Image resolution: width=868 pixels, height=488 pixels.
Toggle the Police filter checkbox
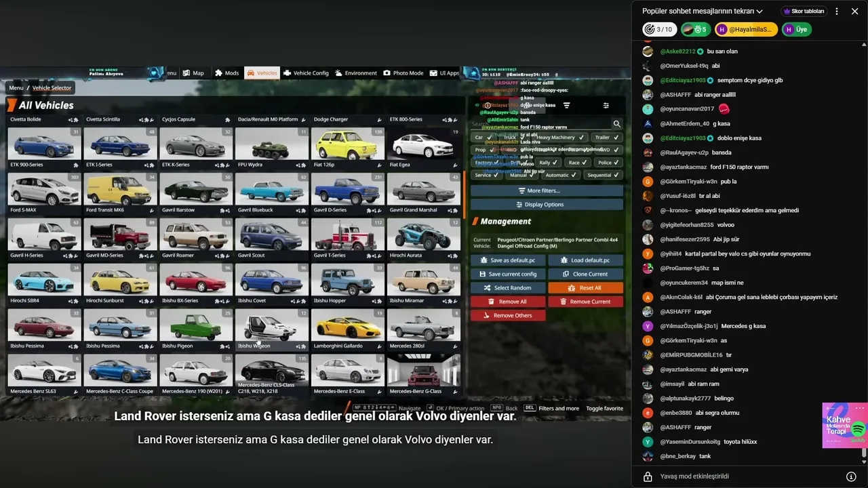pos(608,163)
